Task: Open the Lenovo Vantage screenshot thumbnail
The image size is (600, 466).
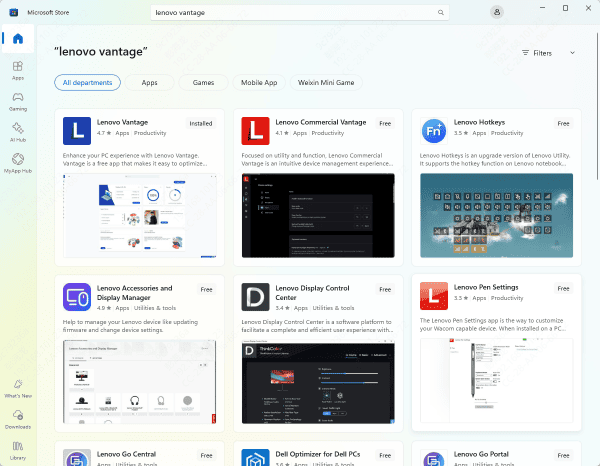Action: (140, 215)
